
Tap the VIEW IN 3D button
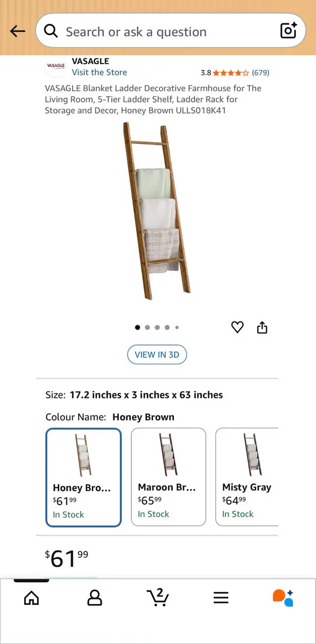click(157, 354)
